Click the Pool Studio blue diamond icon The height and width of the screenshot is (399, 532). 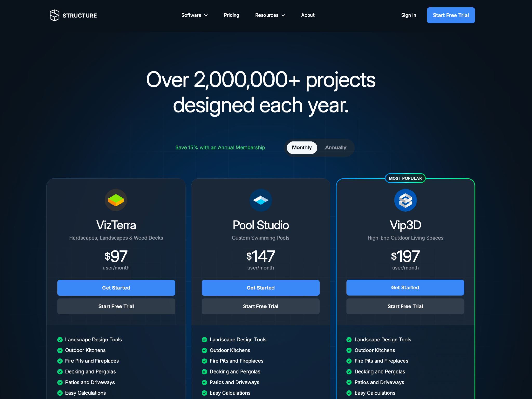point(261,200)
